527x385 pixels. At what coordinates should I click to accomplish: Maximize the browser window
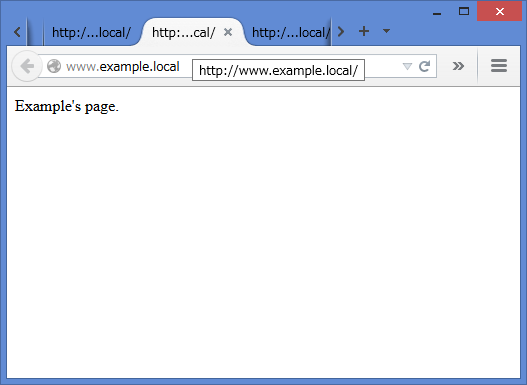(x=464, y=11)
